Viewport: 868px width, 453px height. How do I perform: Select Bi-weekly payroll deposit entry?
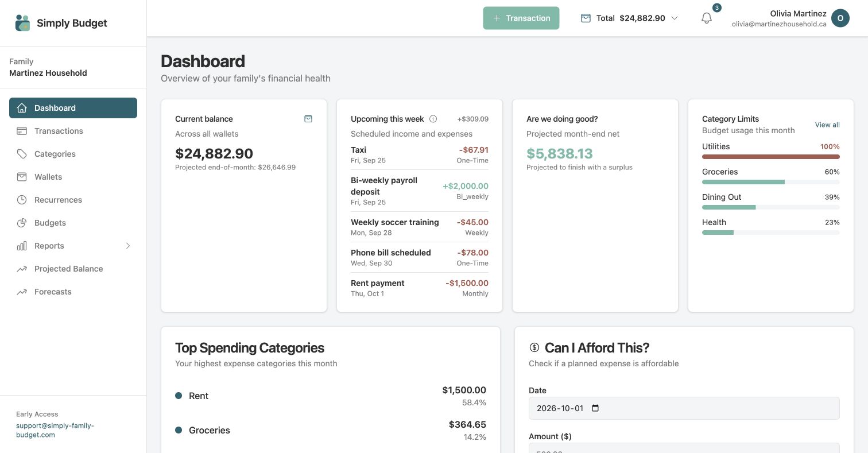pyautogui.click(x=420, y=191)
